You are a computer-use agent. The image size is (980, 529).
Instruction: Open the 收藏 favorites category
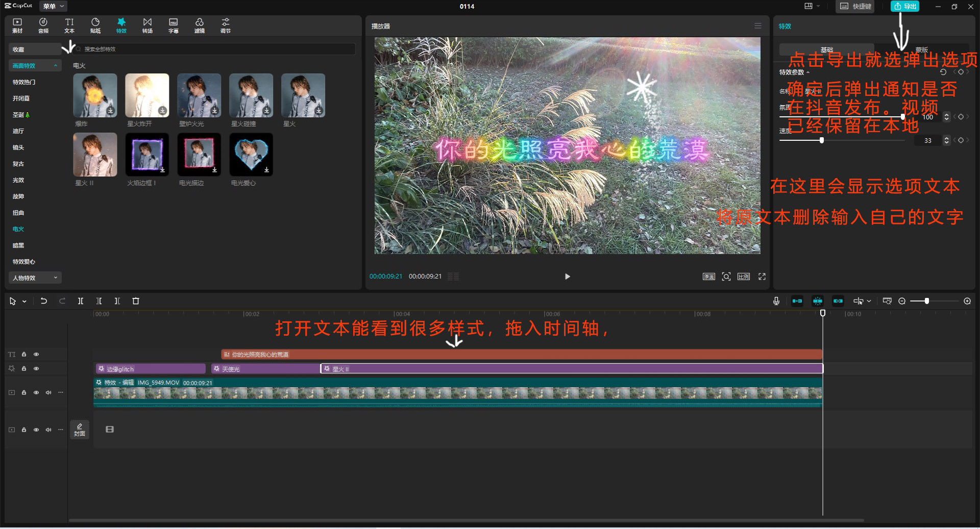click(35, 49)
